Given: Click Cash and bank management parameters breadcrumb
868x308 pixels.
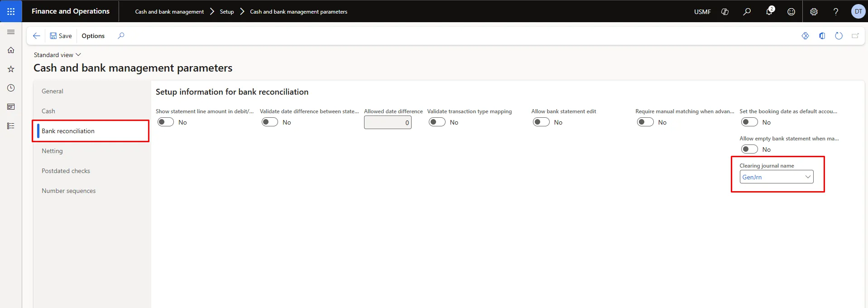Looking at the screenshot, I should (298, 12).
